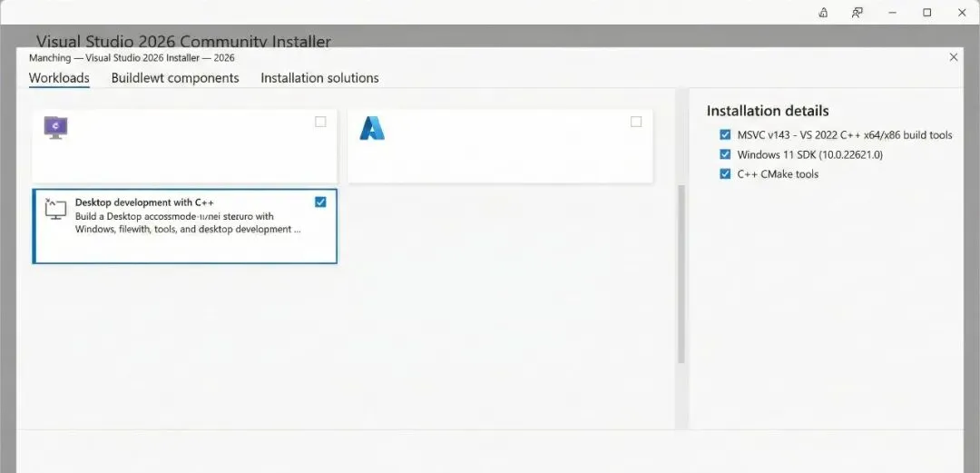Screen dimensions: 980x473
Task: Minimize the Visual Studio Installer window
Action: tap(893, 13)
